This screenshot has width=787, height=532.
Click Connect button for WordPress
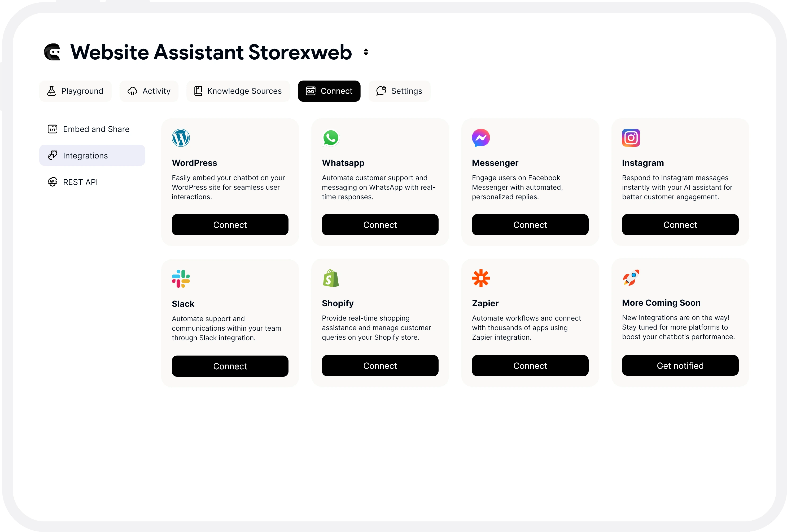(230, 224)
